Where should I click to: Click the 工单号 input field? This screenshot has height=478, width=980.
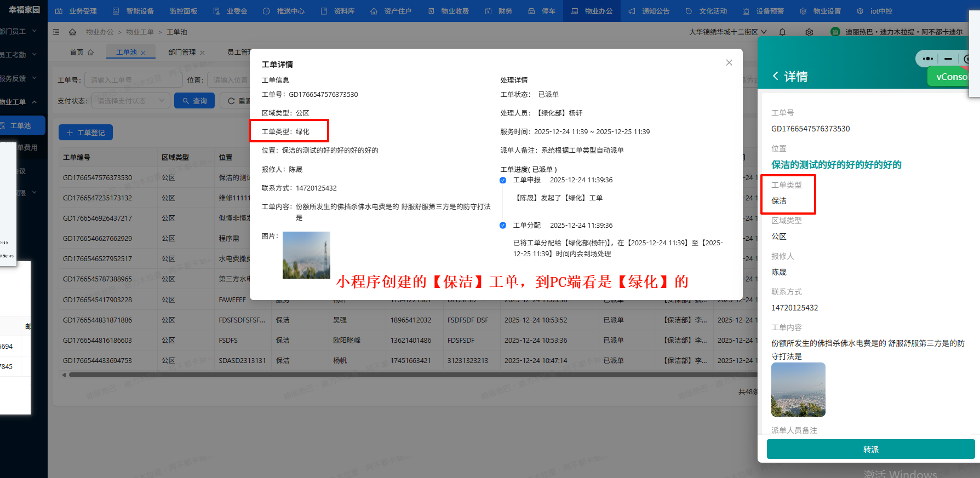tap(133, 80)
